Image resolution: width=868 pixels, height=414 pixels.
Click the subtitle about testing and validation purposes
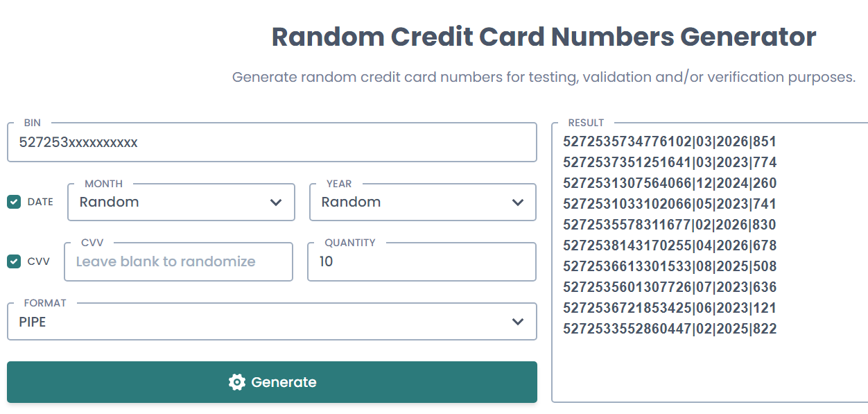[544, 77]
